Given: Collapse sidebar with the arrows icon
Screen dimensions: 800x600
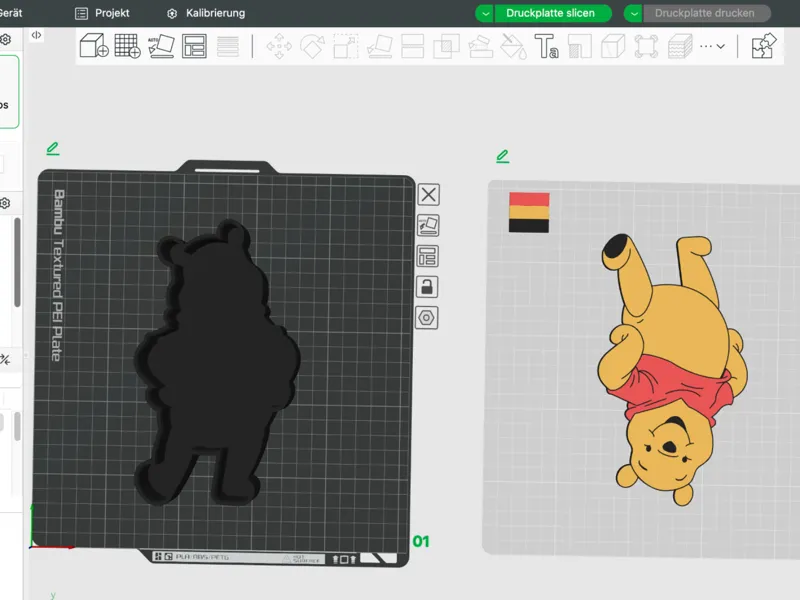Looking at the screenshot, I should [x=36, y=35].
